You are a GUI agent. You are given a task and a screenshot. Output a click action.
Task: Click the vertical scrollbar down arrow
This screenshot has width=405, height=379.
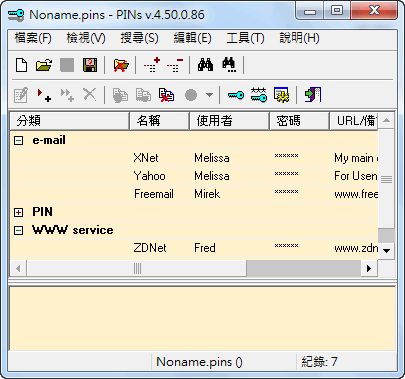coord(386,251)
